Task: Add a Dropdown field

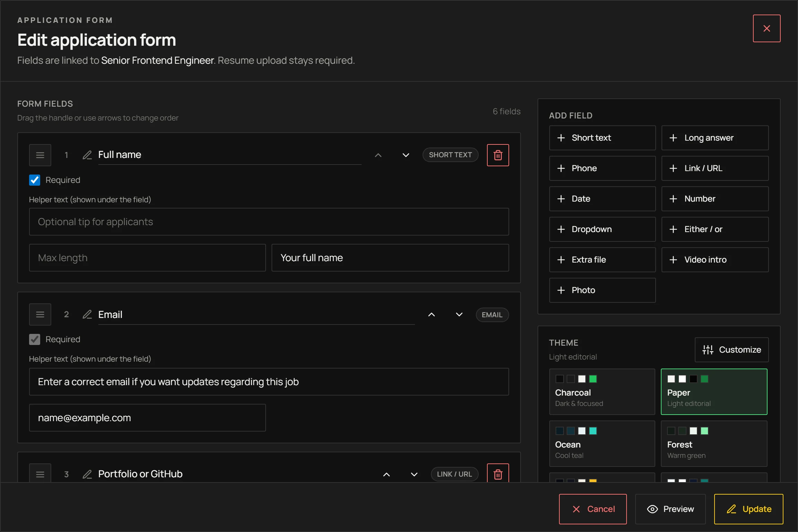Action: [x=602, y=229]
